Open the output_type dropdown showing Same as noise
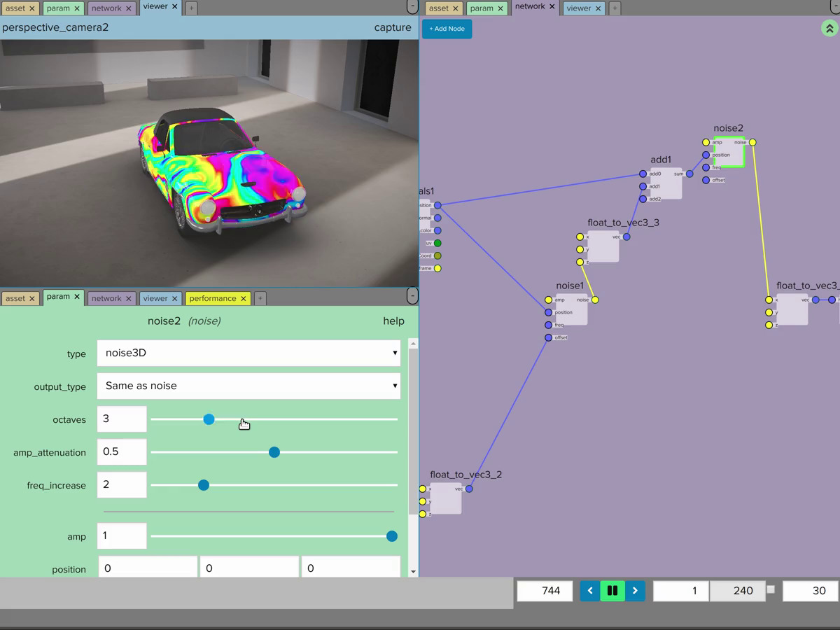The width and height of the screenshot is (840, 630). (x=248, y=386)
